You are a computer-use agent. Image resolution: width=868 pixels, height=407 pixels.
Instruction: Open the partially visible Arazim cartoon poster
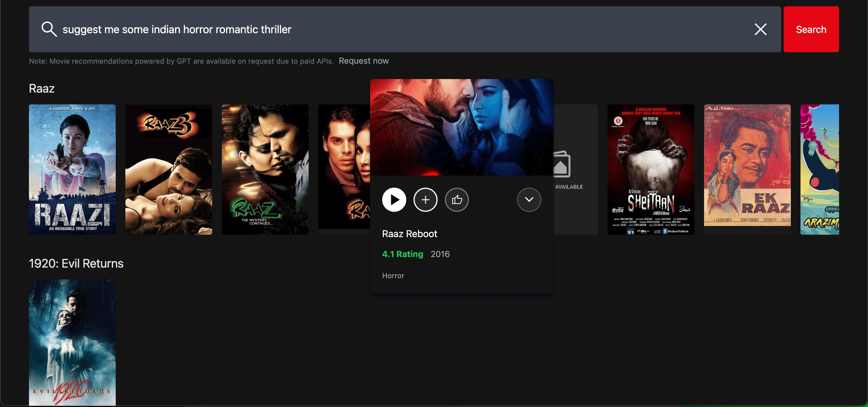tap(819, 169)
